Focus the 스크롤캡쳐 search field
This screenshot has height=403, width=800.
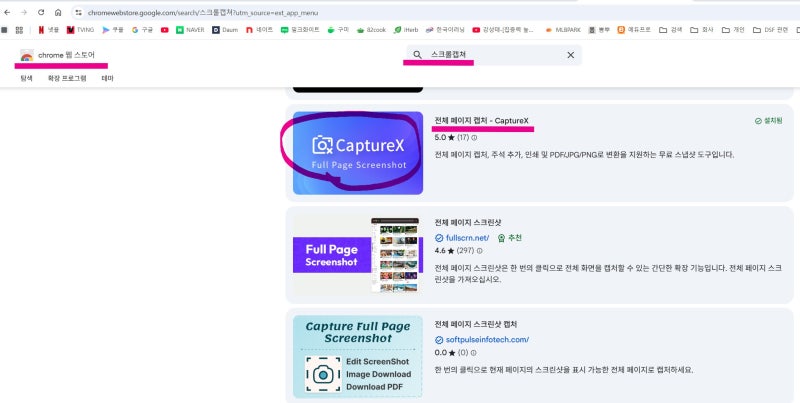click(494, 55)
